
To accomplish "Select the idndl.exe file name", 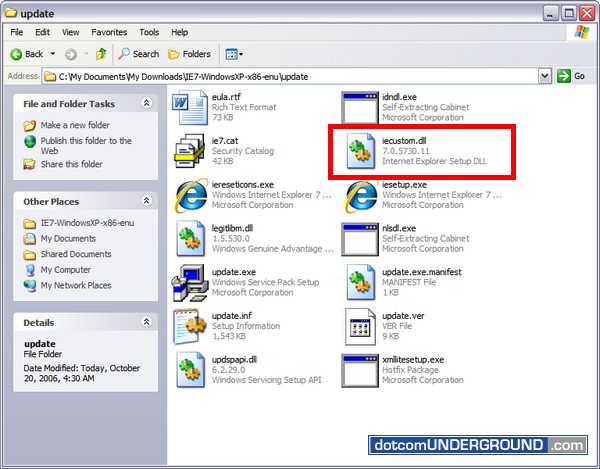I will (x=399, y=97).
